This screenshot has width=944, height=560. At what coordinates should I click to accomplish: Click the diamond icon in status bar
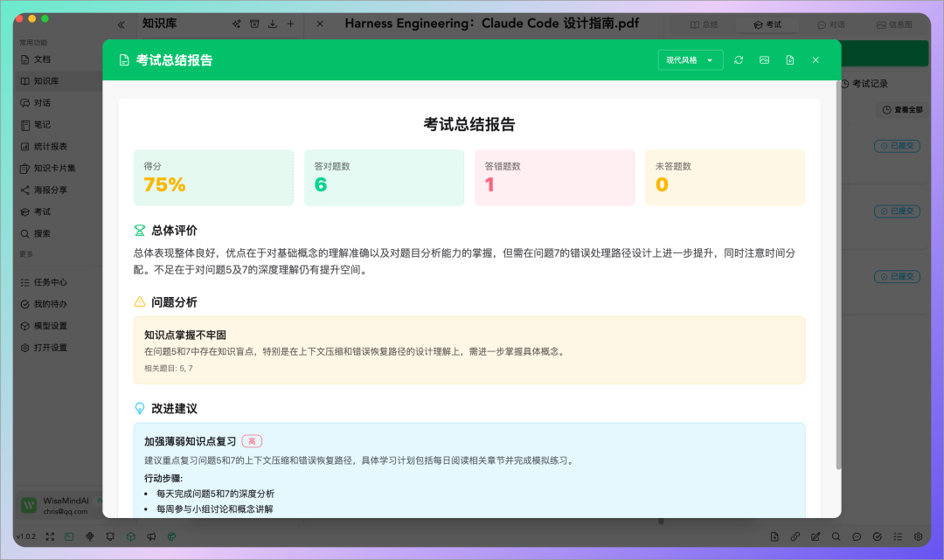(x=90, y=536)
